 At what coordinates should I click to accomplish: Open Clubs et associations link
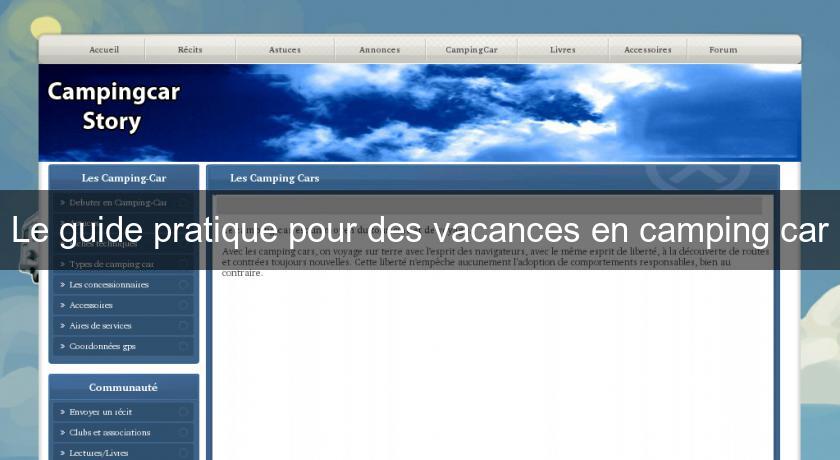[109, 432]
